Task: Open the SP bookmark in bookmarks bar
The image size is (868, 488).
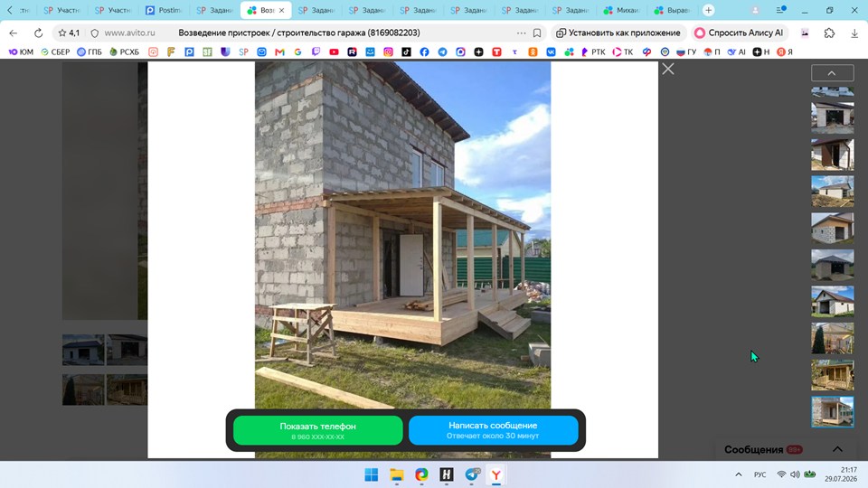Action: point(243,52)
